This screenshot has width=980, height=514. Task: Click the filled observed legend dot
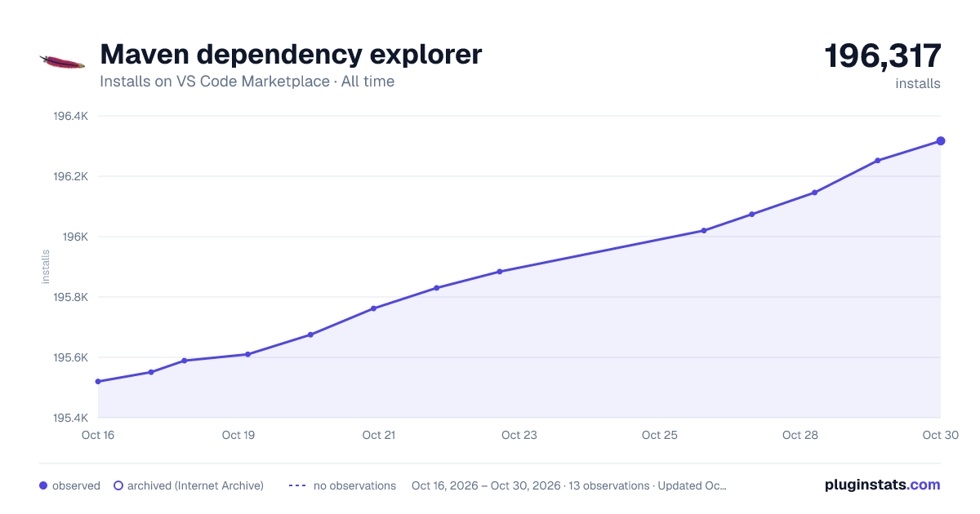pyautogui.click(x=43, y=485)
